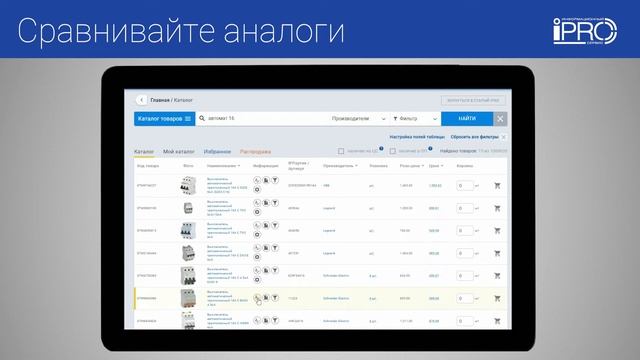Add third Legrand row item to cart
This screenshot has width=640, height=360.
coord(497,253)
